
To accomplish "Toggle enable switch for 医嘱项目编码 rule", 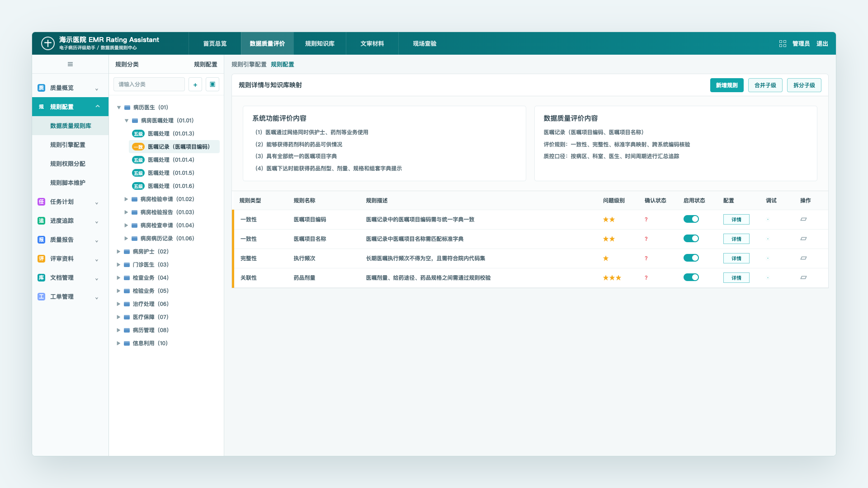I will (x=691, y=219).
